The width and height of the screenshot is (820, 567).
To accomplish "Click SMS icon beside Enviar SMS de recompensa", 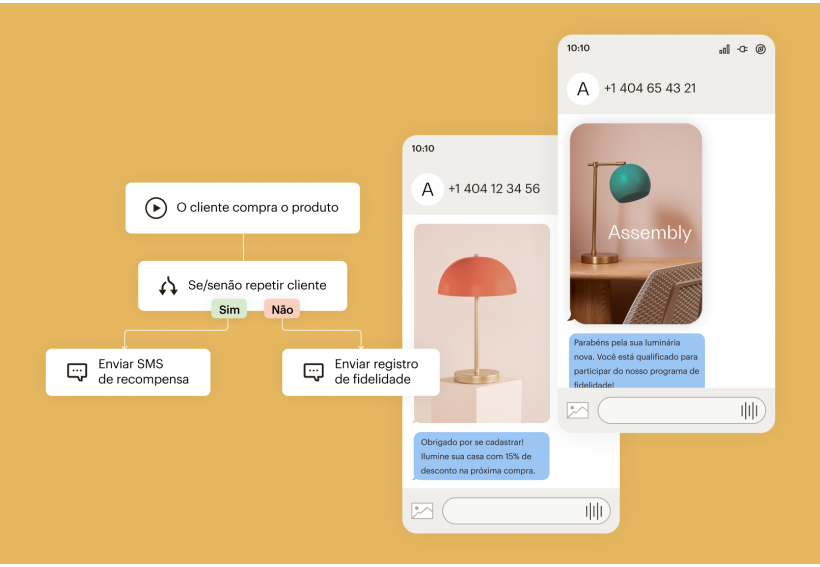I will pyautogui.click(x=77, y=372).
